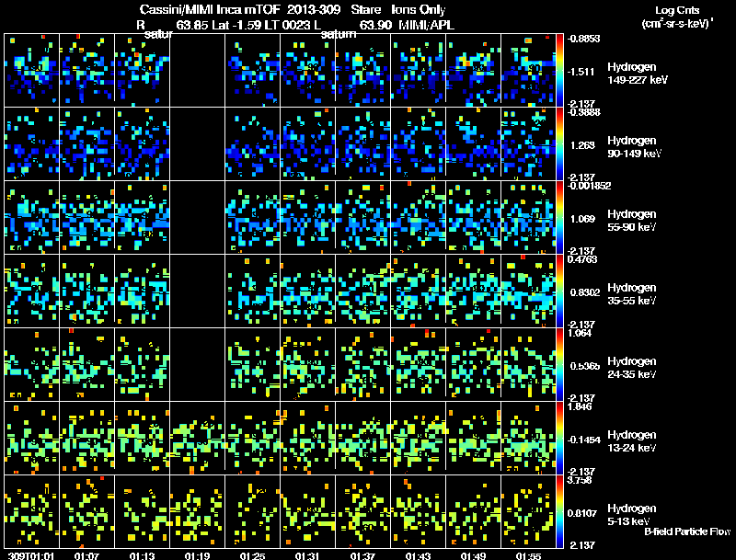Viewport: 736px width, 560px height.
Task: Select the 35-55 keV image panel at 01:43
Action: (x=418, y=291)
